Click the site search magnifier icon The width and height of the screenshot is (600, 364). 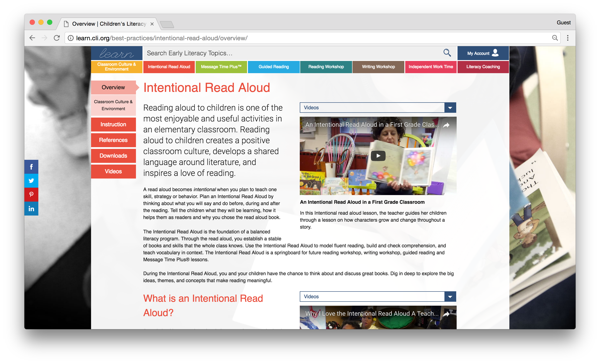click(447, 53)
